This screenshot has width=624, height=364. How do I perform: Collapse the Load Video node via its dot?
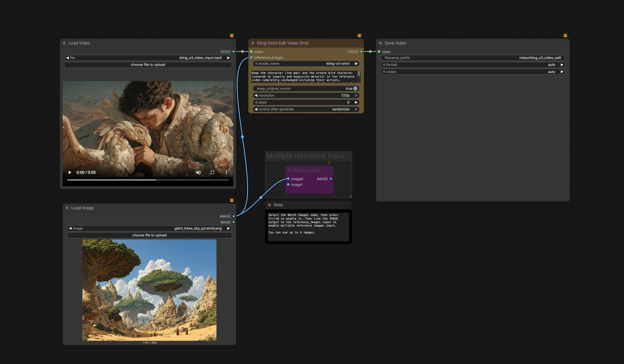coord(64,43)
